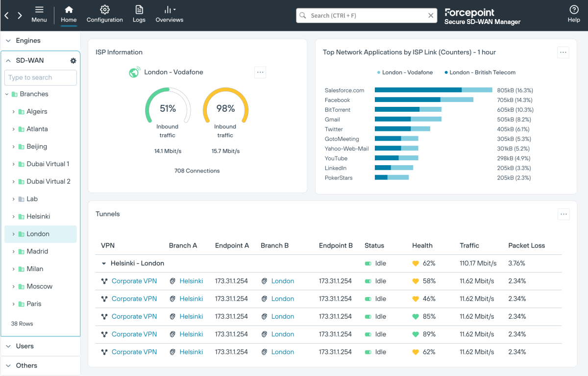Clear the search box with the X
The image size is (588, 376).
[x=431, y=16]
